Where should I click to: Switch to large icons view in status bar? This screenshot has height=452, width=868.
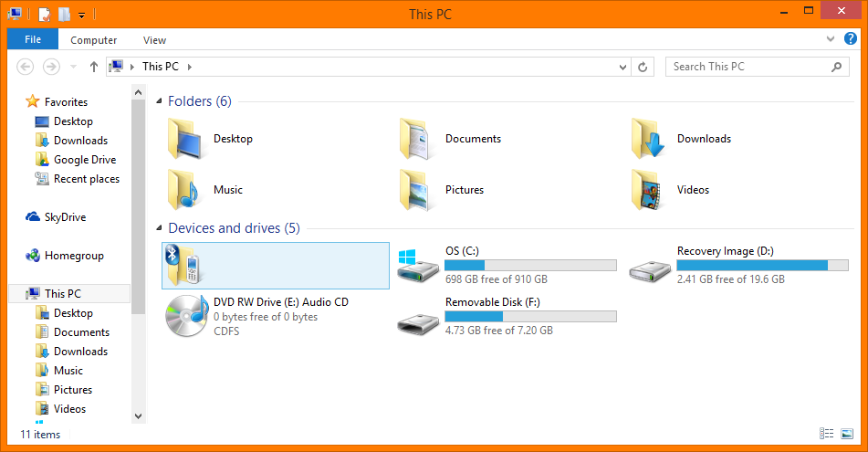coord(847,434)
